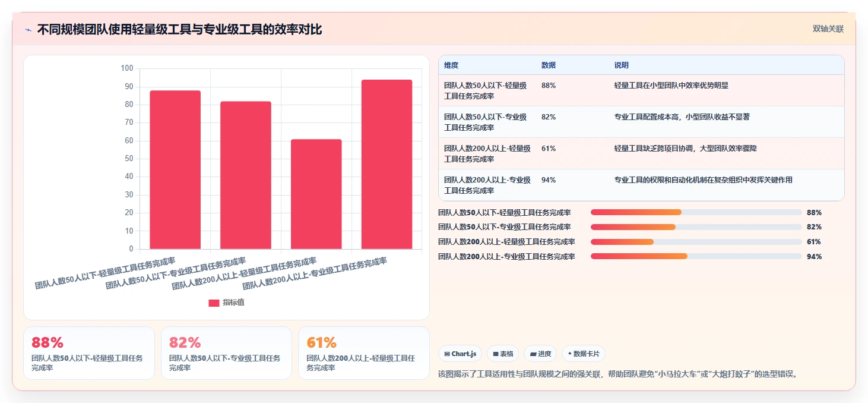This screenshot has height=403, width=868.
Task: Click the 61% cell in the table
Action: click(549, 149)
